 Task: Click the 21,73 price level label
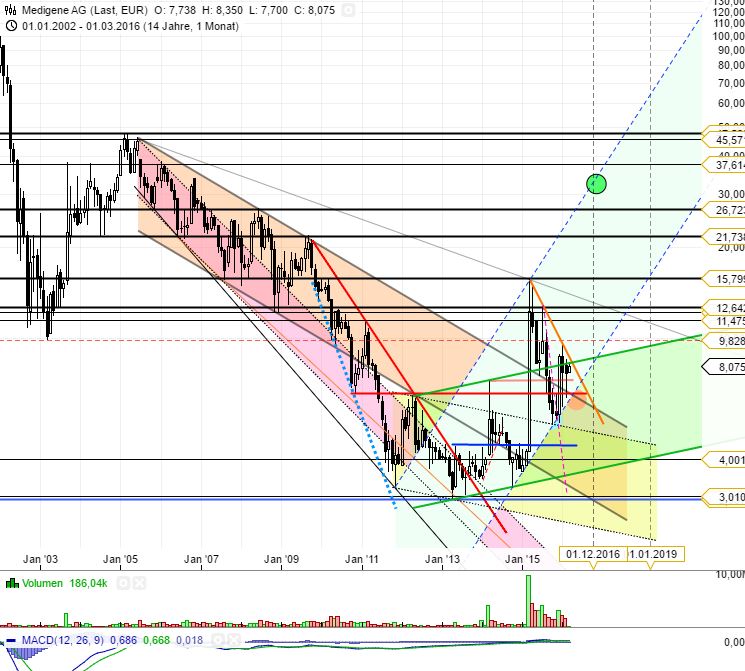tap(725, 237)
